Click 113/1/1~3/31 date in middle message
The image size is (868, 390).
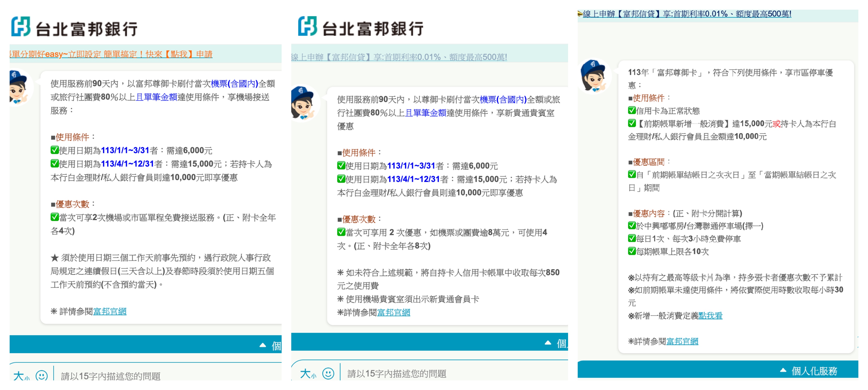coord(411,166)
